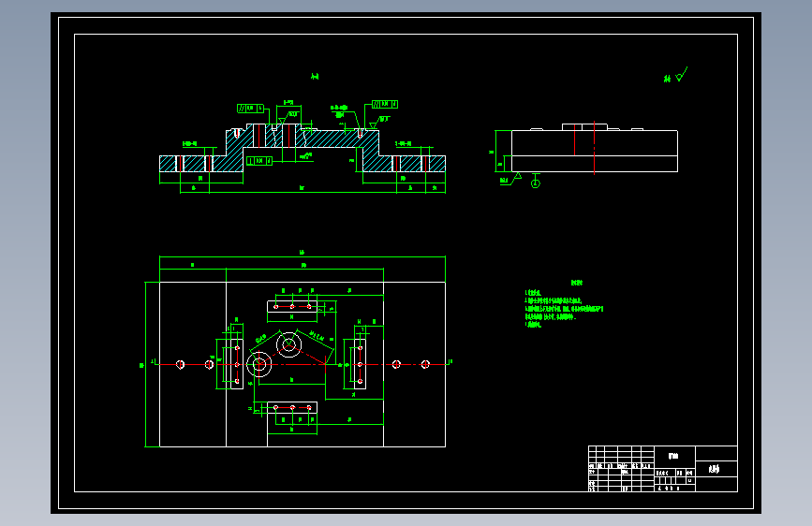This screenshot has width=812, height=526.
Task: Select the perpendicularity tolerance frame below section view
Action: (x=258, y=161)
